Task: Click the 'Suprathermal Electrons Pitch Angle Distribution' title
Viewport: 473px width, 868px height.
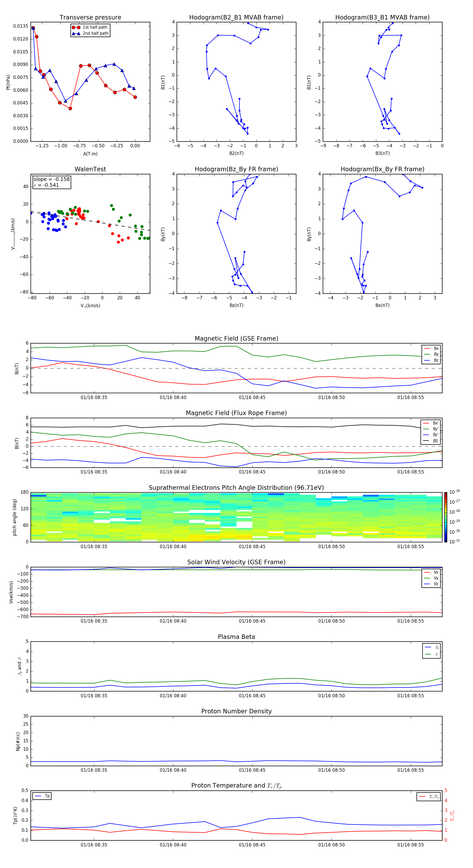Action: [x=236, y=488]
